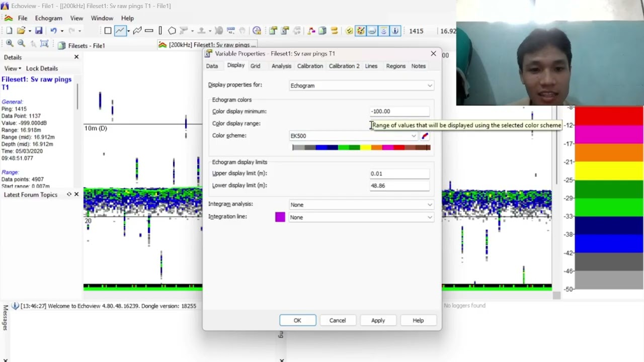Viewport: 644px width, 362px height.
Task: Switch to the Lines tab
Action: pos(371,66)
